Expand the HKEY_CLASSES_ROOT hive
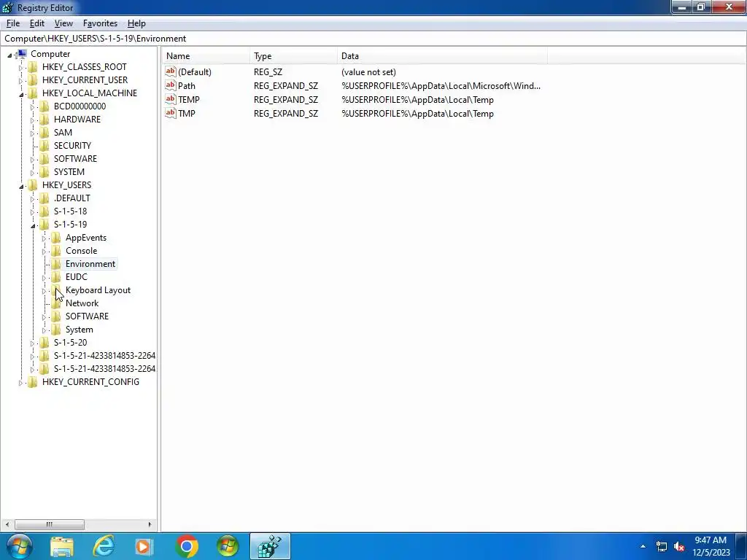Image resolution: width=747 pixels, height=560 pixels. coord(20,68)
